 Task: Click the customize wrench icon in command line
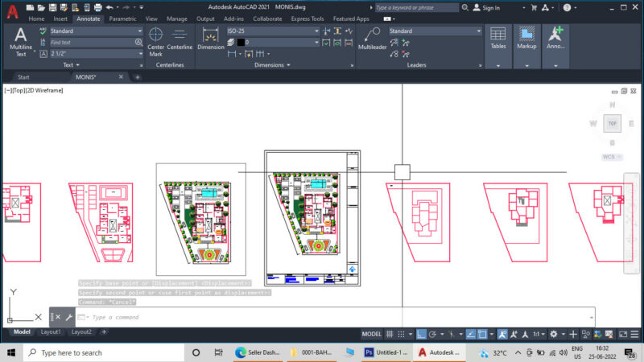tap(69, 317)
